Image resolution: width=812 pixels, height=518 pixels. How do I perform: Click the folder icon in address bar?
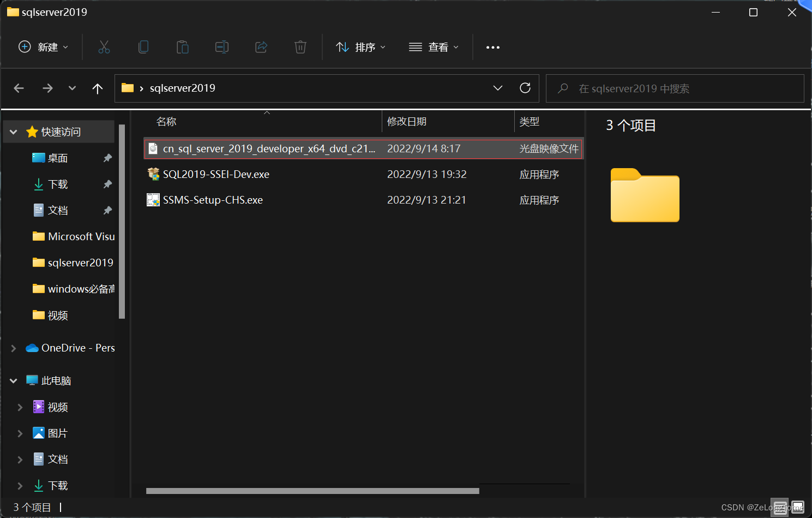(x=128, y=88)
